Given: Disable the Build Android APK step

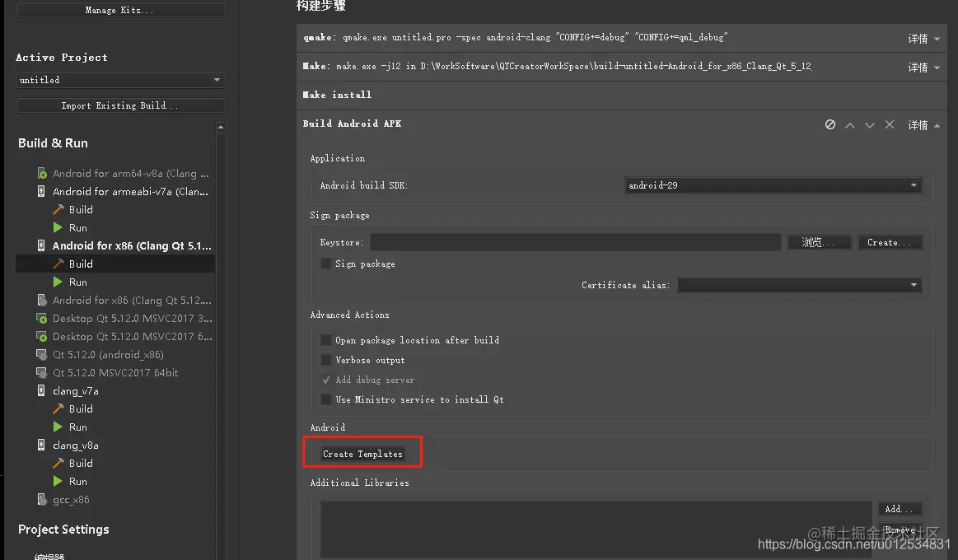Looking at the screenshot, I should point(829,124).
